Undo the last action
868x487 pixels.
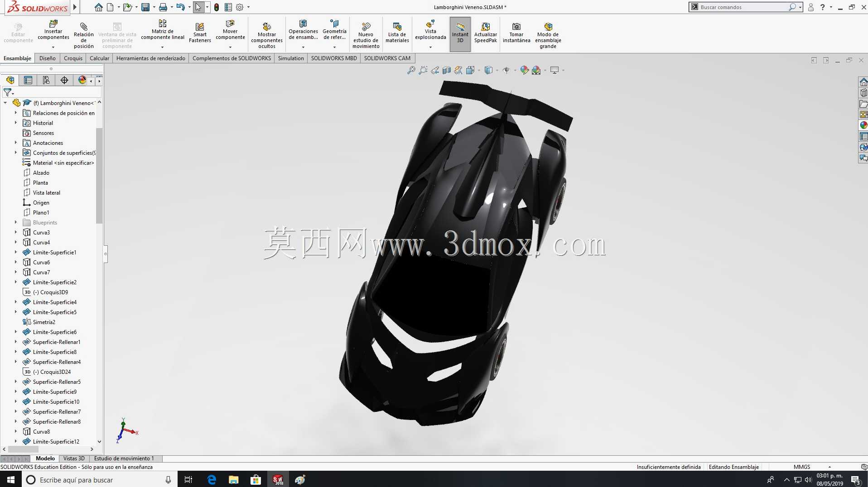(x=180, y=7)
